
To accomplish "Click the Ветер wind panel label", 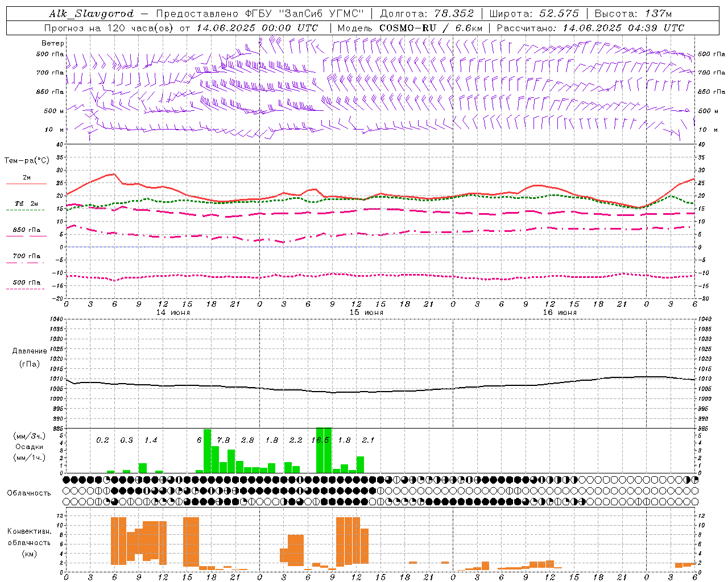I will pos(53,43).
